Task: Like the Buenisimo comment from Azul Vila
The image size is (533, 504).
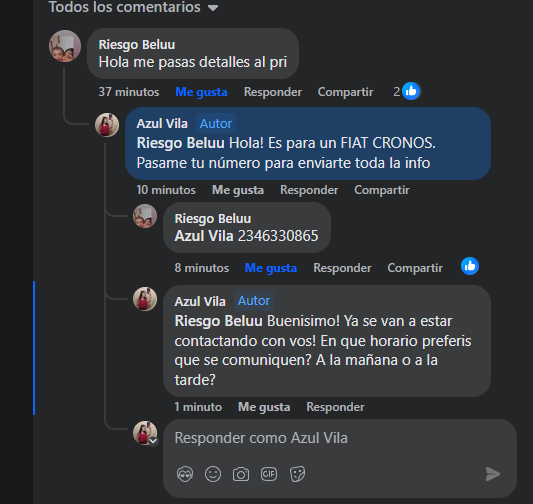Action: pos(264,407)
